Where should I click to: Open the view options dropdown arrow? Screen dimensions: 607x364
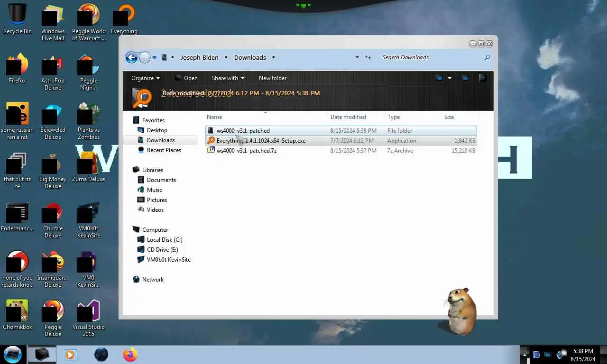coord(450,78)
